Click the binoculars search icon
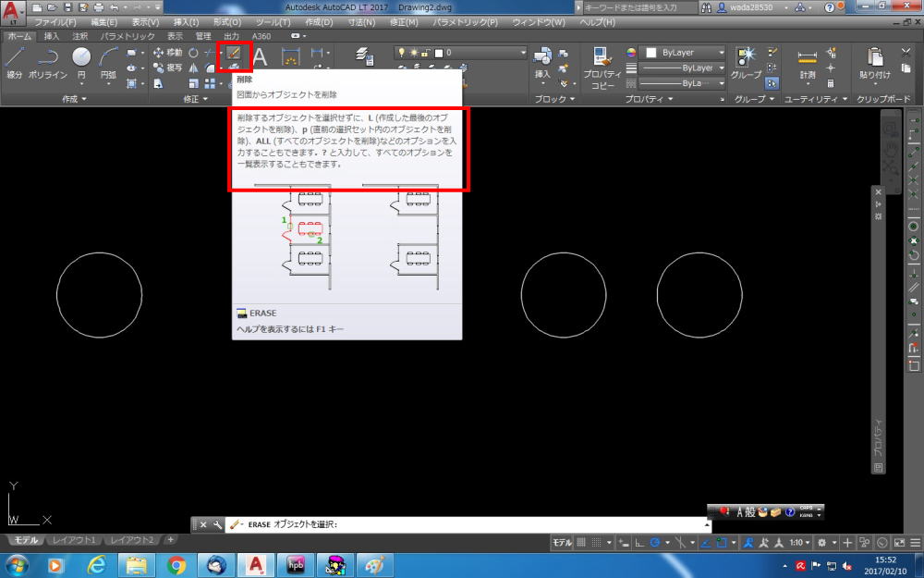 (706, 7)
